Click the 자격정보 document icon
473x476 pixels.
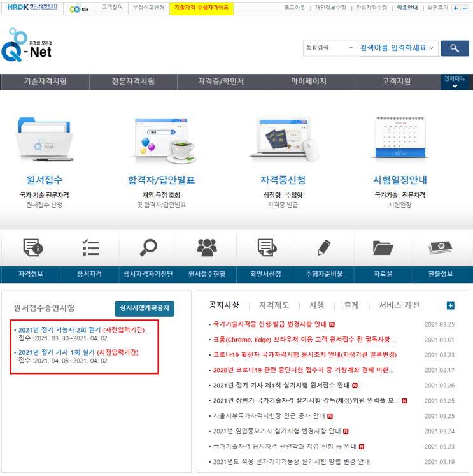pyautogui.click(x=33, y=247)
